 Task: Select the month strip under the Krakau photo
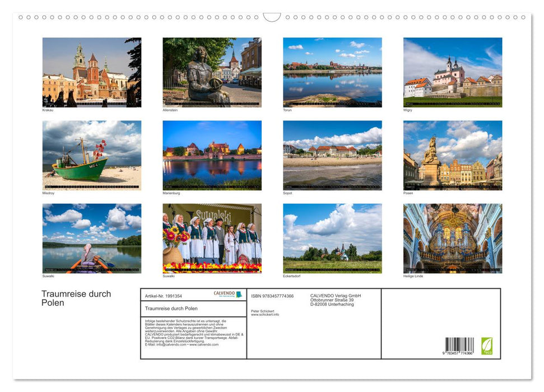(x=92, y=104)
